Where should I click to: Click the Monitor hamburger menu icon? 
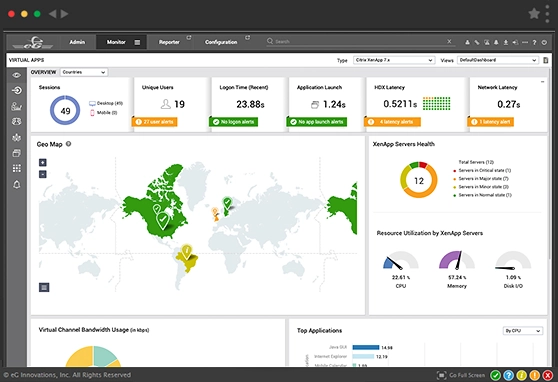(x=137, y=42)
